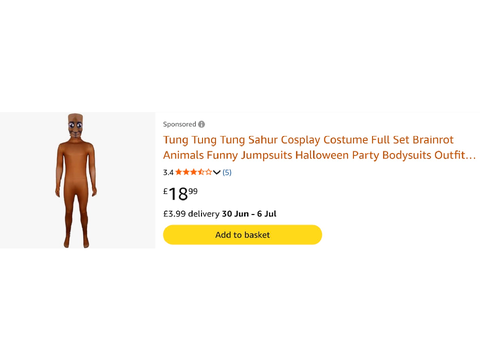Viewport: 480px width, 360px height.
Task: Click the info icon beside Sponsored
Action: point(201,124)
